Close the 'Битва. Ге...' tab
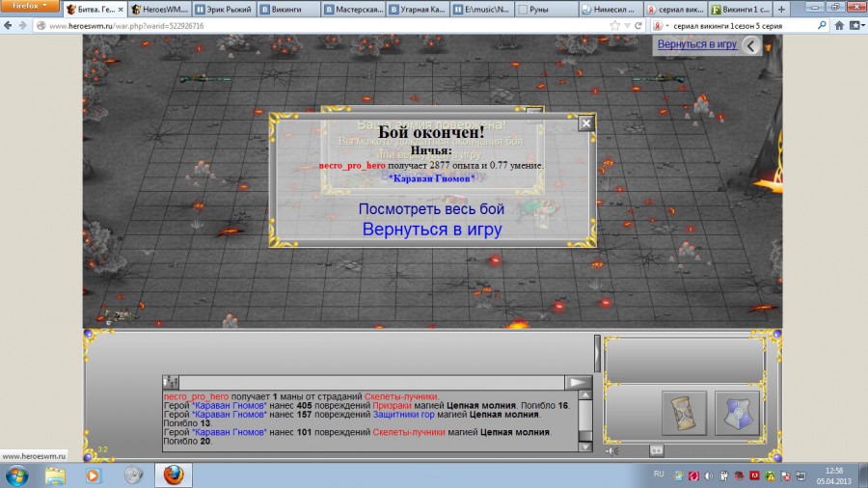The image size is (868, 488). pos(121,10)
